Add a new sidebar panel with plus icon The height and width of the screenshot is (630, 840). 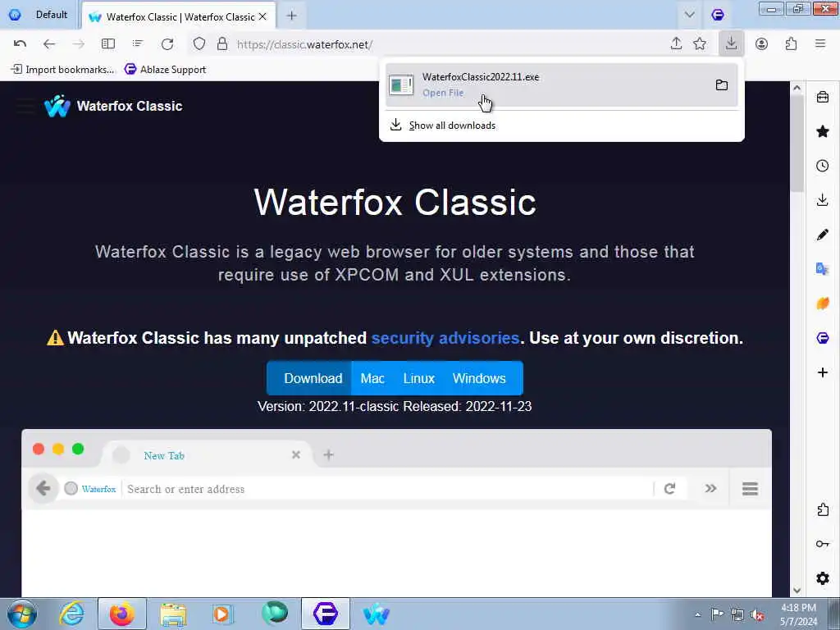coord(822,372)
